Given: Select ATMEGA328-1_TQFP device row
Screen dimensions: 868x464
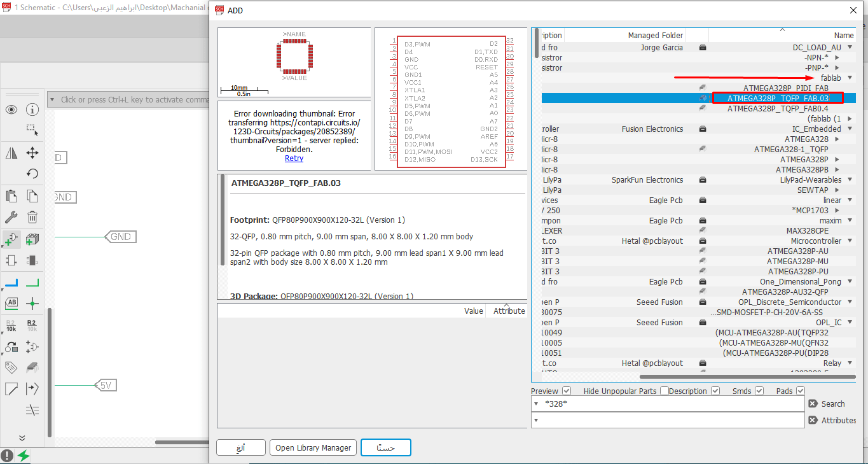Looking at the screenshot, I should pyautogui.click(x=791, y=150).
